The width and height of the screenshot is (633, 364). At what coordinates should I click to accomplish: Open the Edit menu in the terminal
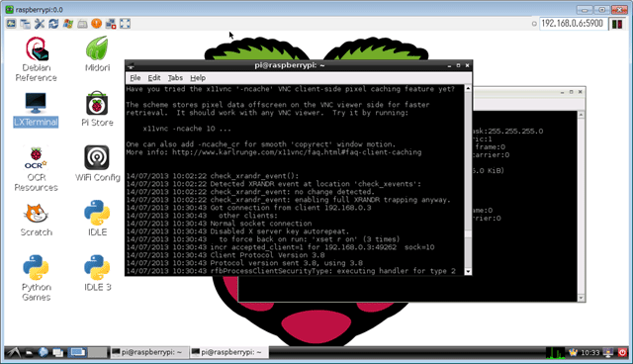(x=154, y=78)
